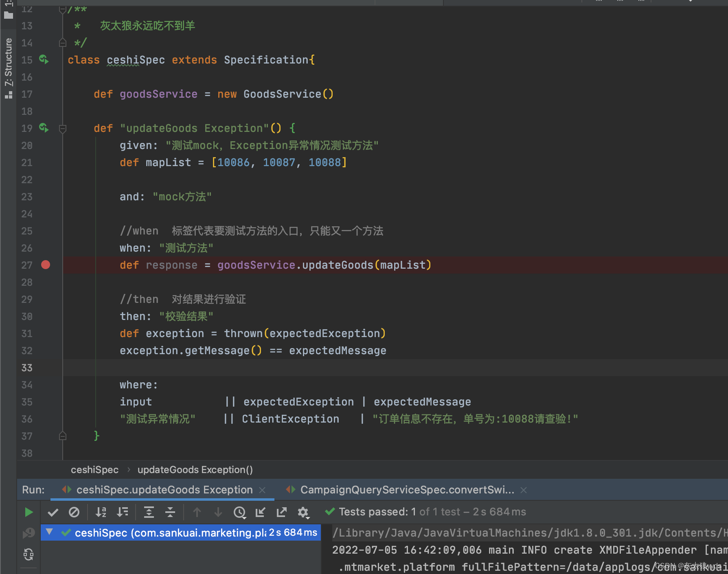Viewport: 728px width, 574px height.
Task: Collapse the ceshiSpec test tree node
Action: click(49, 532)
